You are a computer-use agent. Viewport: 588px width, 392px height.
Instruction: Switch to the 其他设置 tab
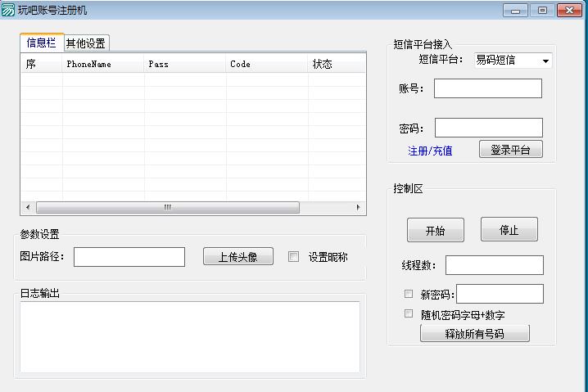[x=86, y=43]
